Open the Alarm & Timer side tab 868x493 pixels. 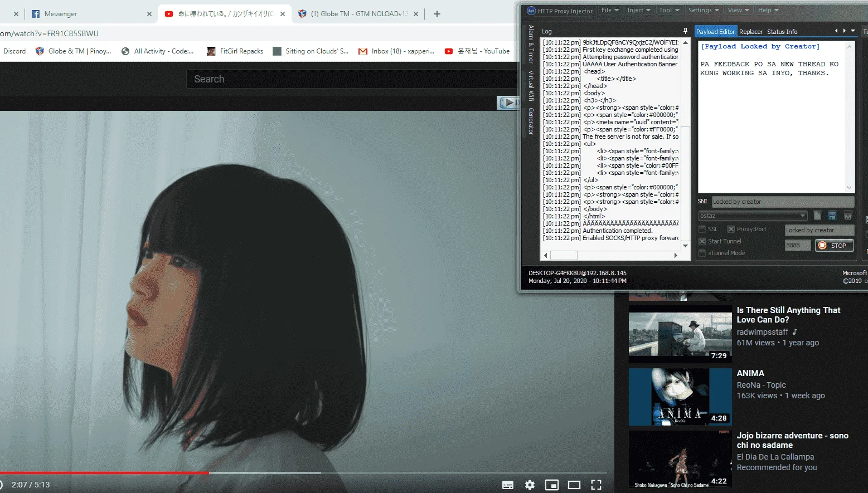point(531,44)
